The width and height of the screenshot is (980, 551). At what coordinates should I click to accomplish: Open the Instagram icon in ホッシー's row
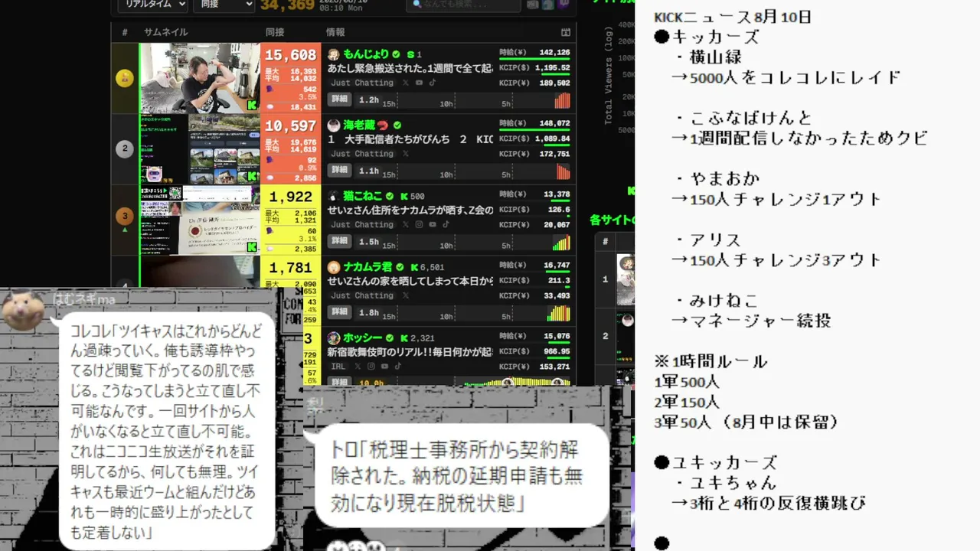pos(371,367)
